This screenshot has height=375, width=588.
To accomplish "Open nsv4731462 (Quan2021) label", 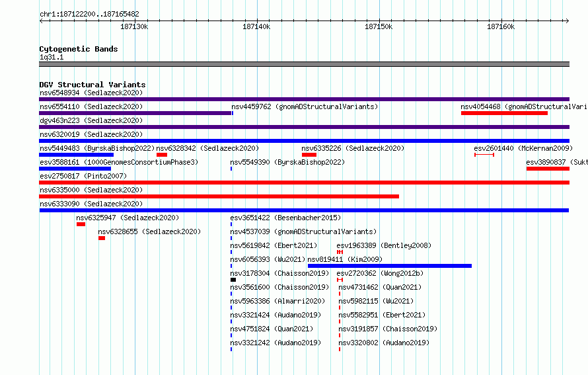I will tap(380, 287).
